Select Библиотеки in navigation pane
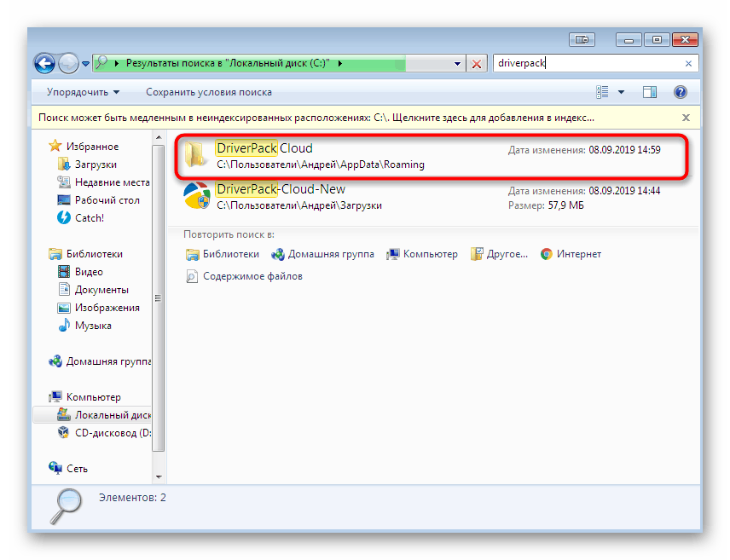The height and width of the screenshot is (560, 730). (x=94, y=254)
